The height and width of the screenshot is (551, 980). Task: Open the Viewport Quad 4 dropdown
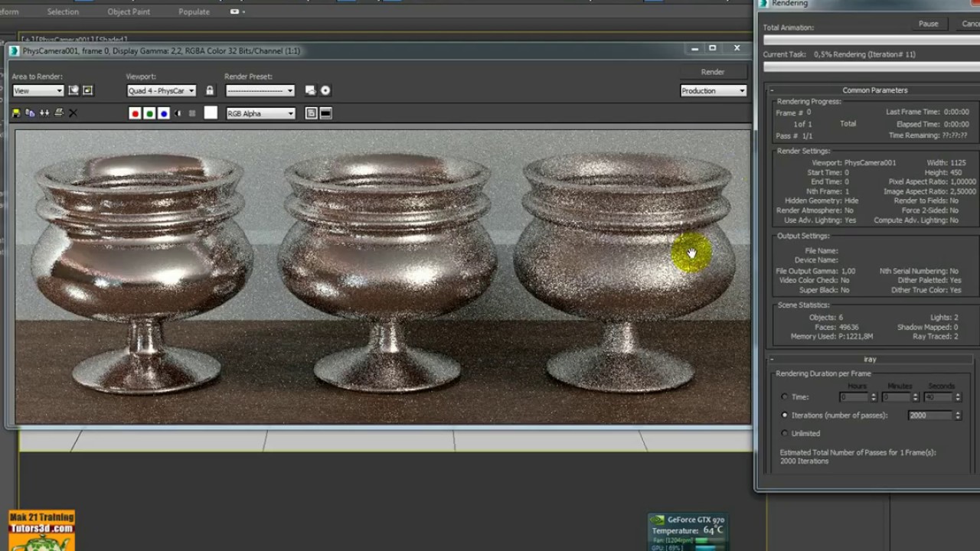[x=162, y=90]
